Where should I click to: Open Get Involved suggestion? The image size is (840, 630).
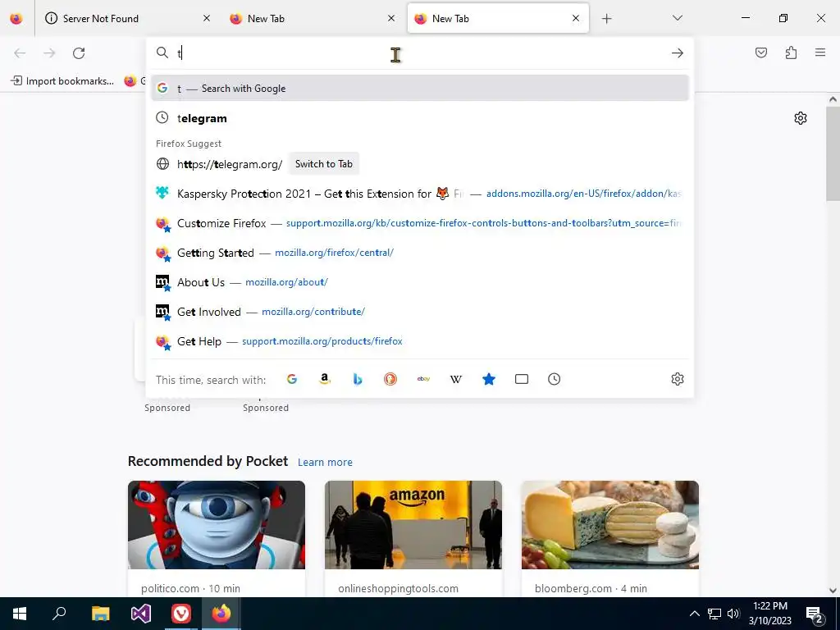click(419, 312)
